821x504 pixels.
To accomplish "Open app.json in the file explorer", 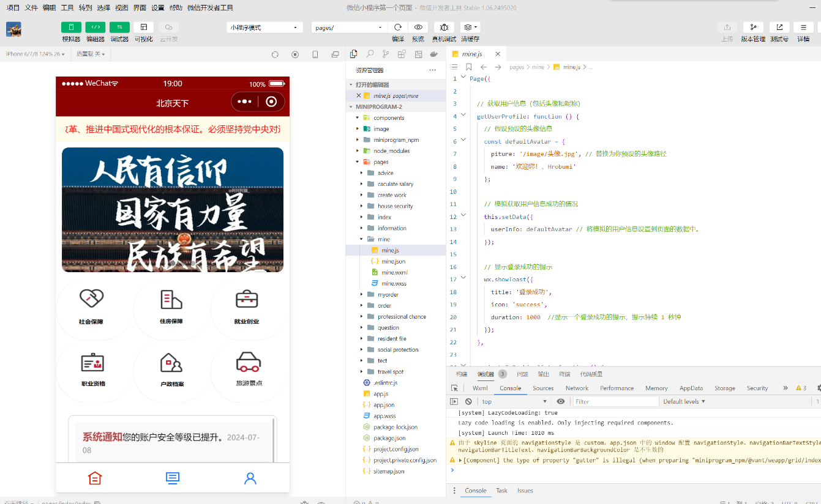I will click(384, 405).
